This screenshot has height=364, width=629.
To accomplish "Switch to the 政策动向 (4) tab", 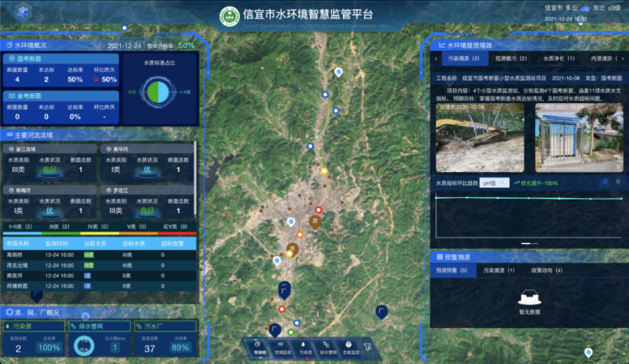I will [x=547, y=270].
